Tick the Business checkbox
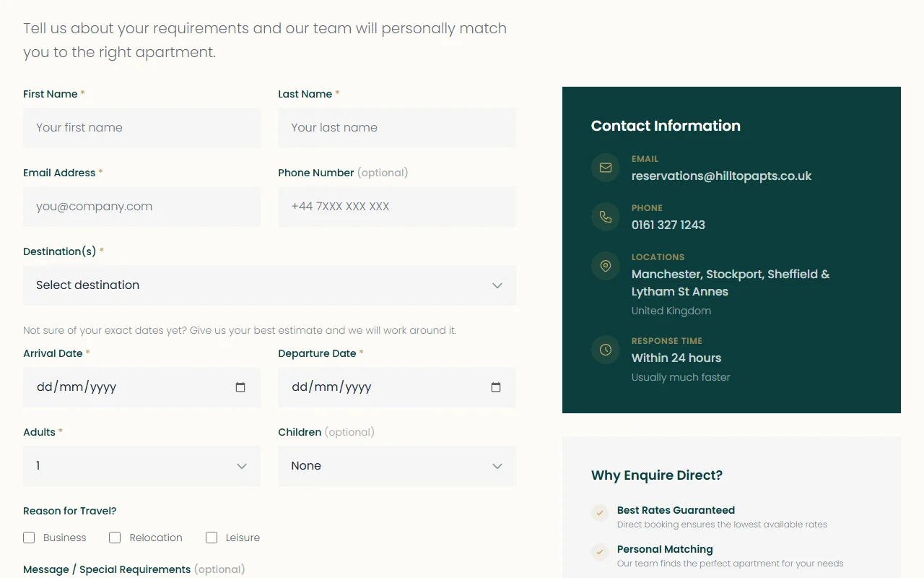The image size is (924, 578). (29, 538)
